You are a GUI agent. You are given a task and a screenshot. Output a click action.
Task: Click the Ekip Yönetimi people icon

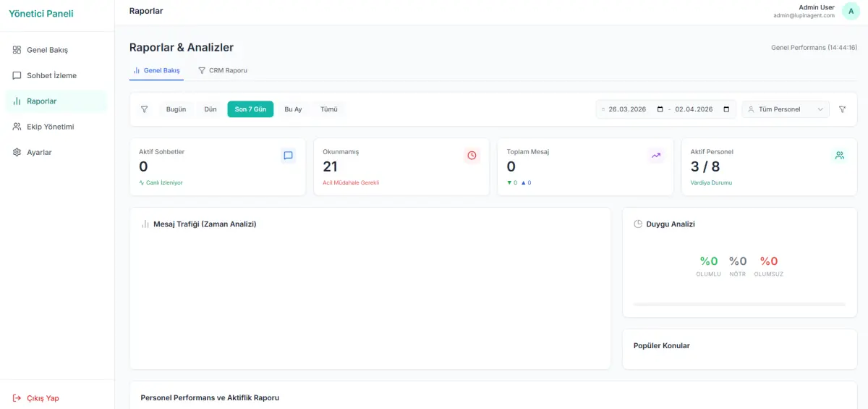tap(17, 127)
